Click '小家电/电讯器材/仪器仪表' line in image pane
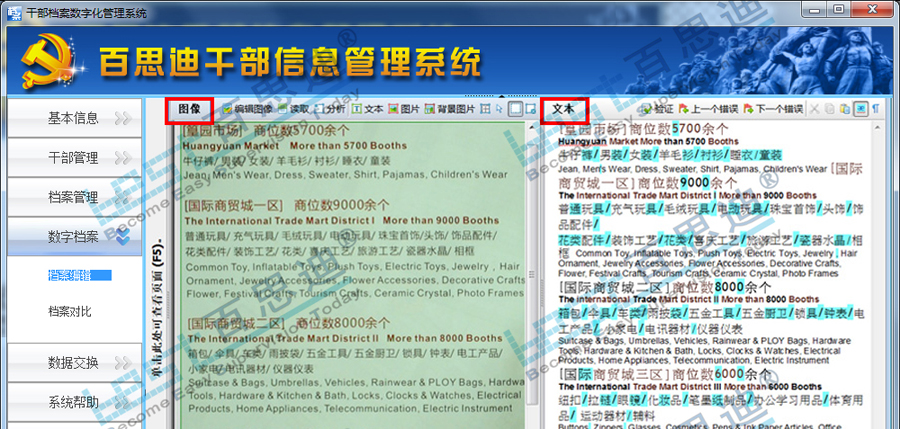 pyautogui.click(x=251, y=368)
